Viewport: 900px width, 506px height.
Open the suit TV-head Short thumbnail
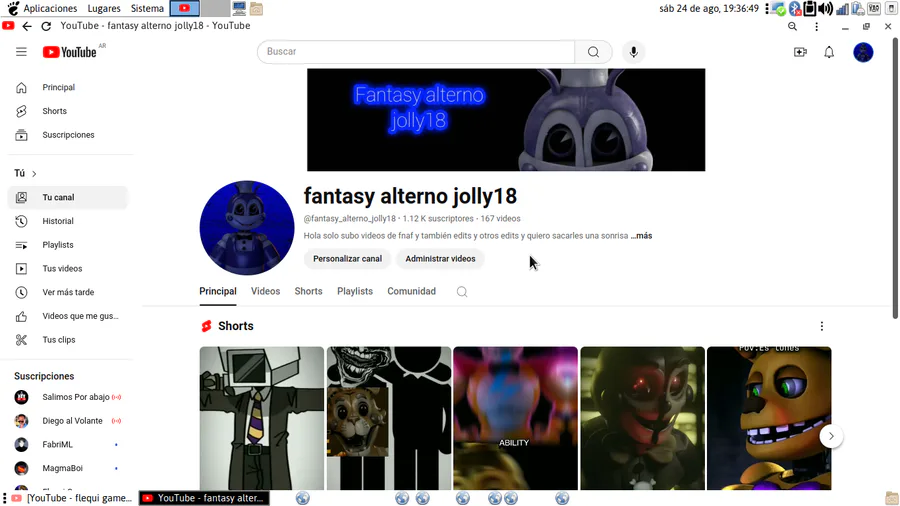[262, 418]
